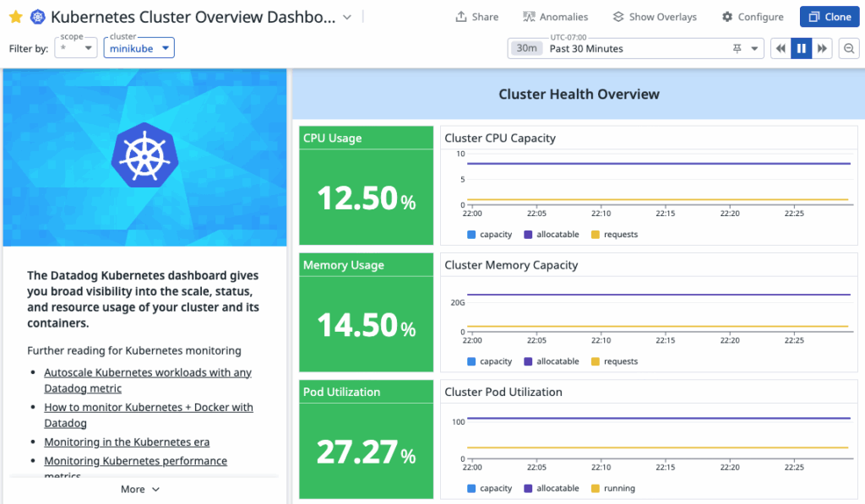The width and height of the screenshot is (865, 504).
Task: Open Monitoring in the Kubernetes era link
Action: point(127,442)
